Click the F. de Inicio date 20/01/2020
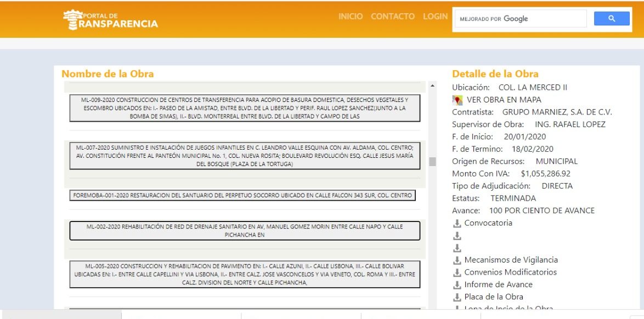This screenshot has width=644, height=319. [525, 136]
